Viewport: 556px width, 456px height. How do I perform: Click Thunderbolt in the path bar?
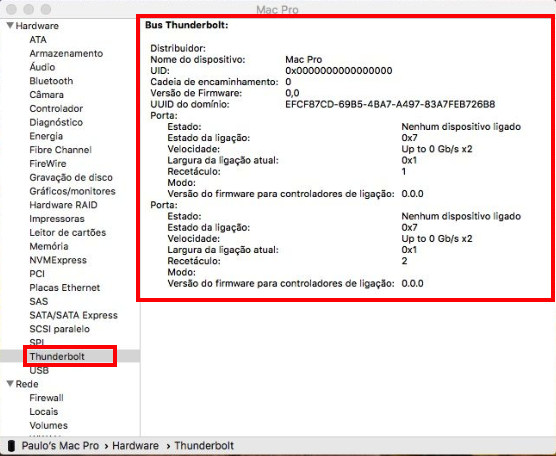click(x=204, y=446)
